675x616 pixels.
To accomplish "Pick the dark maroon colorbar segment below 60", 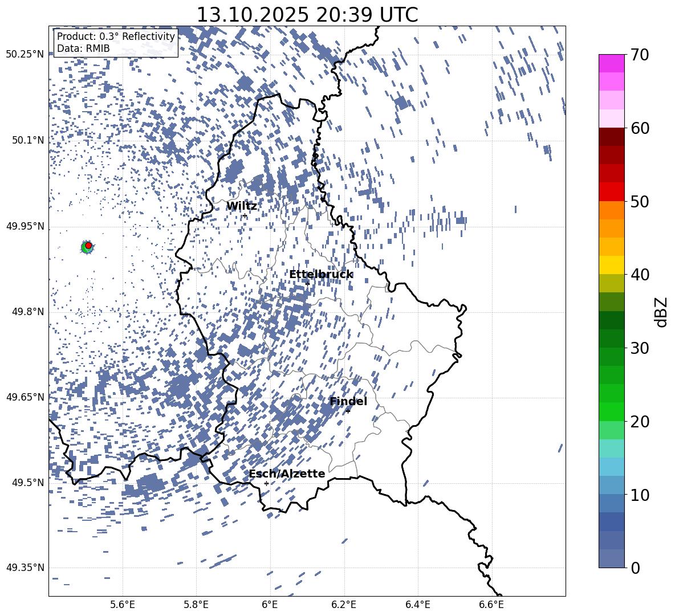I will pos(611,137).
